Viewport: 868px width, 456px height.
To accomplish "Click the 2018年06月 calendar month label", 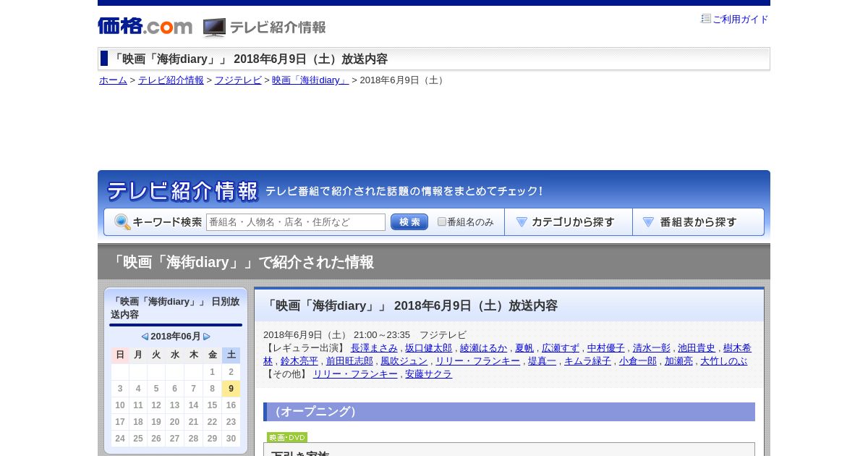I will click(176, 337).
